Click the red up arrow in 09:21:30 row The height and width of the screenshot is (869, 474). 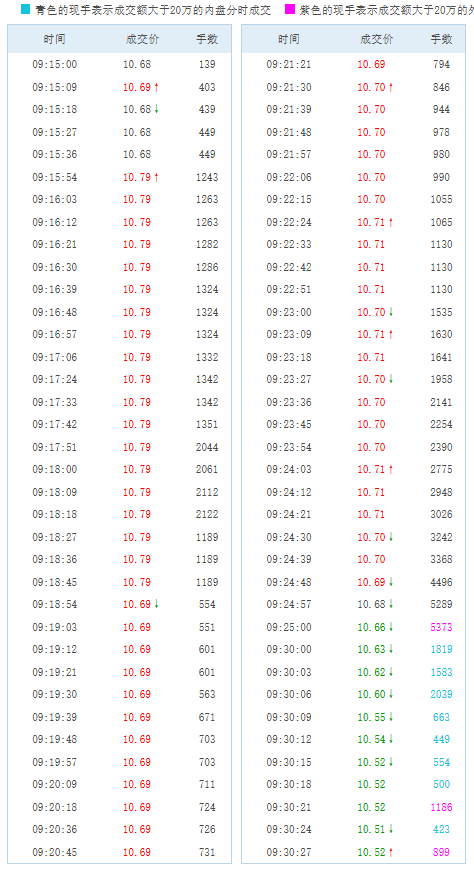point(391,87)
